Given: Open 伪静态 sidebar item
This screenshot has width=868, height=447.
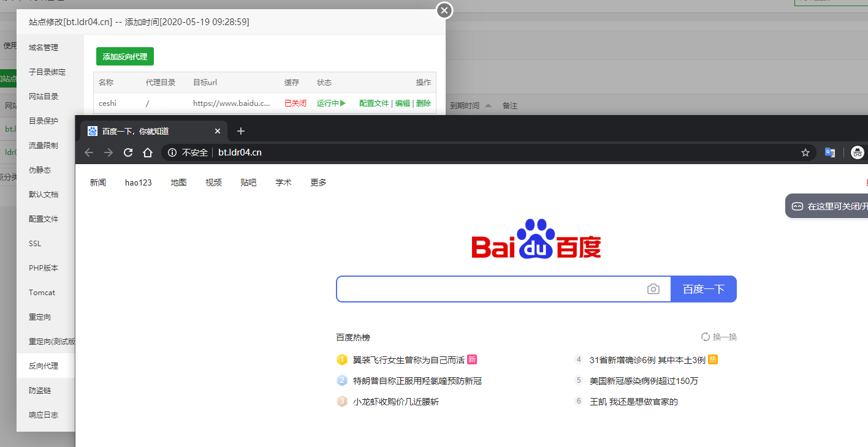Looking at the screenshot, I should tap(40, 170).
